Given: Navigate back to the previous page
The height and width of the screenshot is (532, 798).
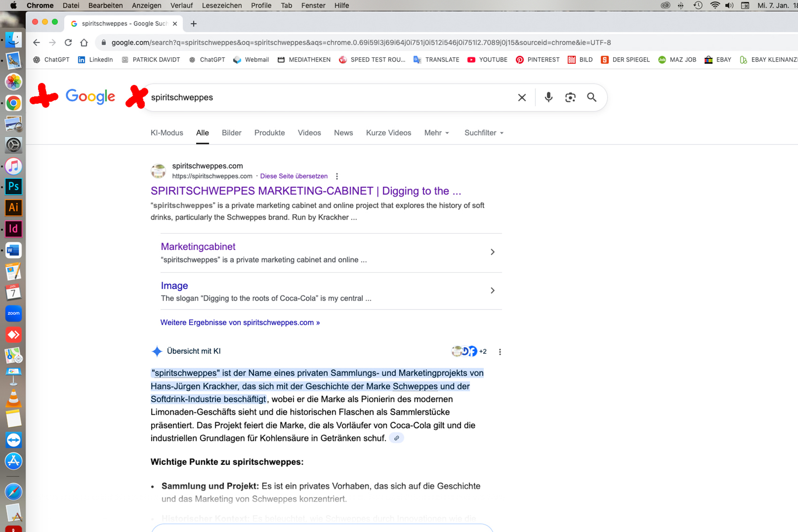Looking at the screenshot, I should point(37,43).
